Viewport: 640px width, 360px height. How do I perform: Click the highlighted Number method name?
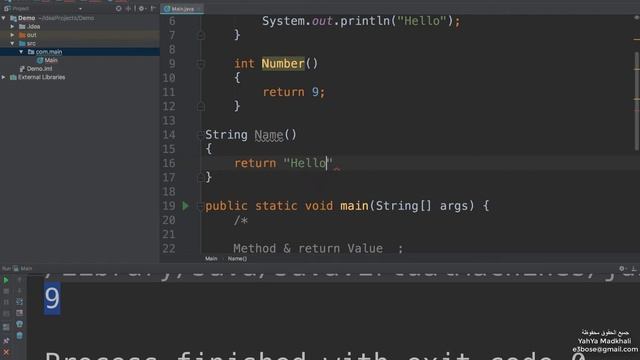point(283,64)
